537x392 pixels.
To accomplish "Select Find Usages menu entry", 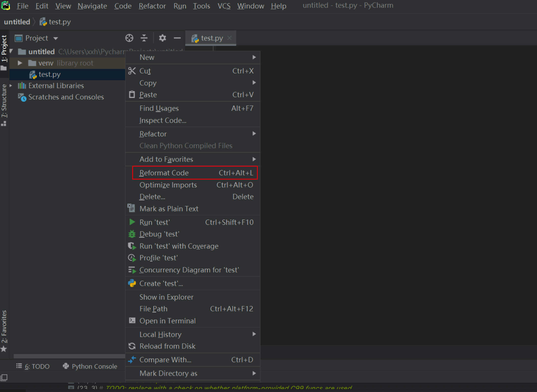I will [193, 108].
